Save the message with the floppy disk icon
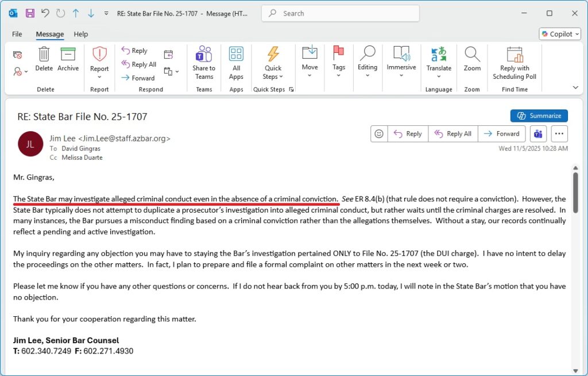588x376 pixels. point(30,13)
